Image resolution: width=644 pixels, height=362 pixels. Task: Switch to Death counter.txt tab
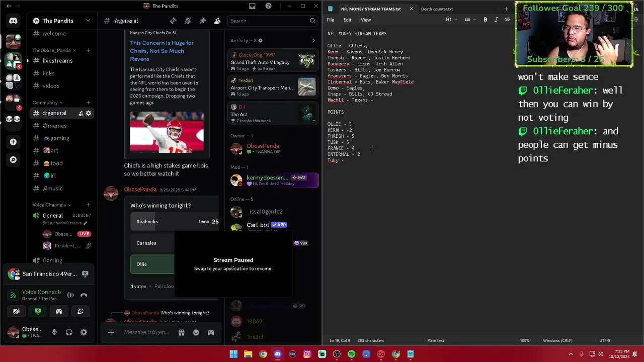tap(437, 9)
